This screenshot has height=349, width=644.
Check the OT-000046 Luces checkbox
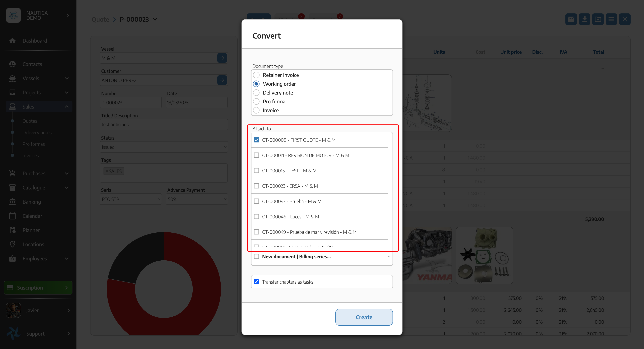(256, 217)
